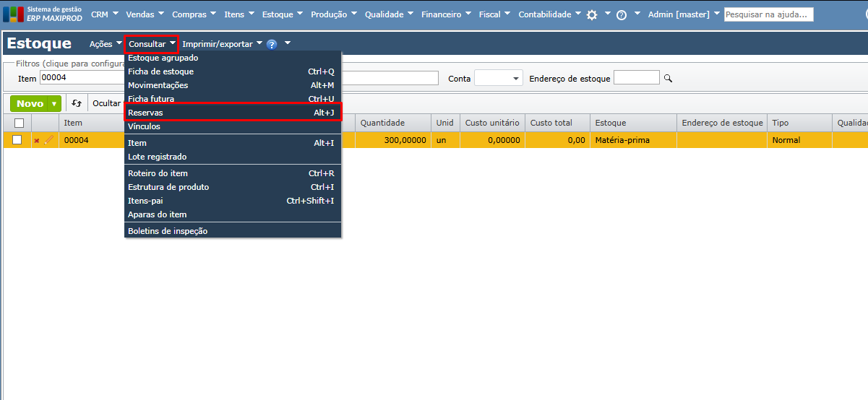868x400 pixels.
Task: Select Roteiro do item
Action: [233, 173]
